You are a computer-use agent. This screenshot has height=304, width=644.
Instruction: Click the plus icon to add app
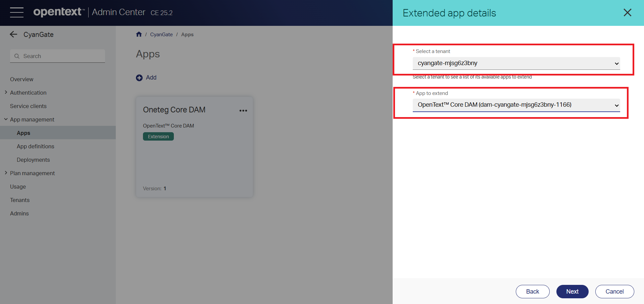coord(139,78)
